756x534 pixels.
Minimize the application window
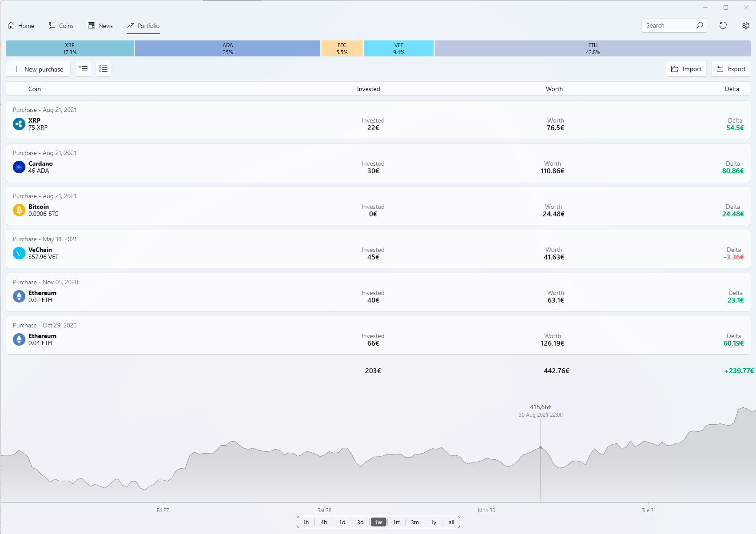(x=705, y=8)
